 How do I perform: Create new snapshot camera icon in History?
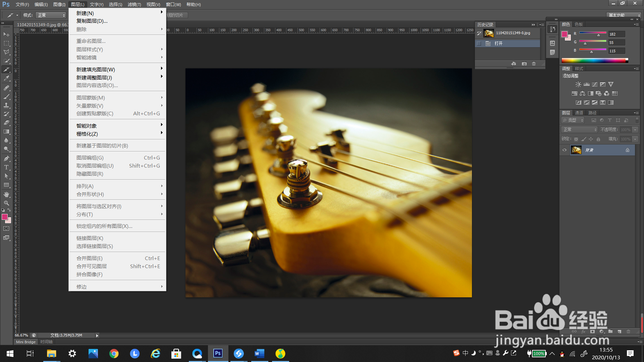click(x=524, y=64)
